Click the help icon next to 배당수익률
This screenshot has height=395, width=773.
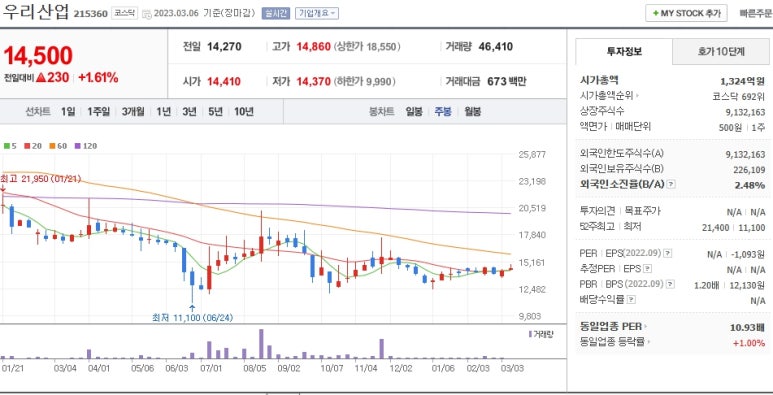tap(631, 299)
